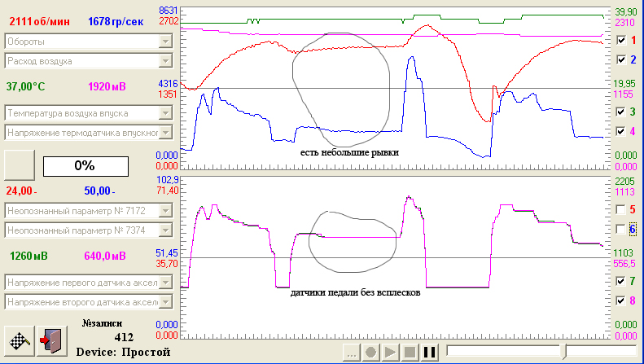This screenshot has height=364, width=644.
Task: Enable channel 6 graph checkbox
Action: pos(621,230)
